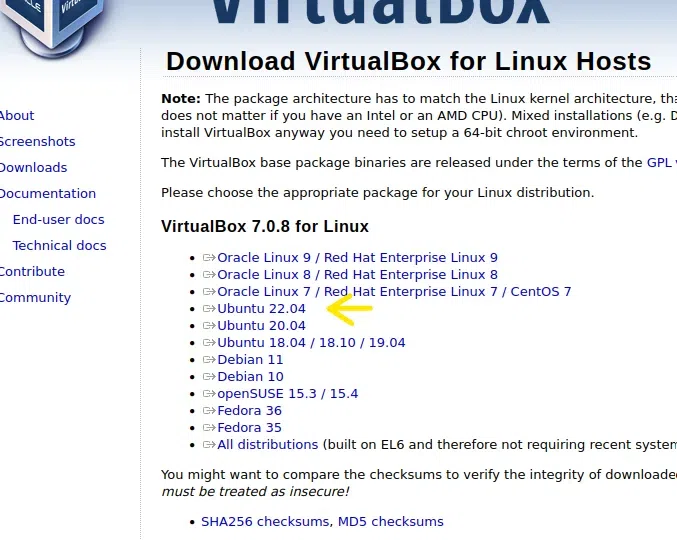Click external-link icon beside openSUSE 15.3

click(209, 394)
